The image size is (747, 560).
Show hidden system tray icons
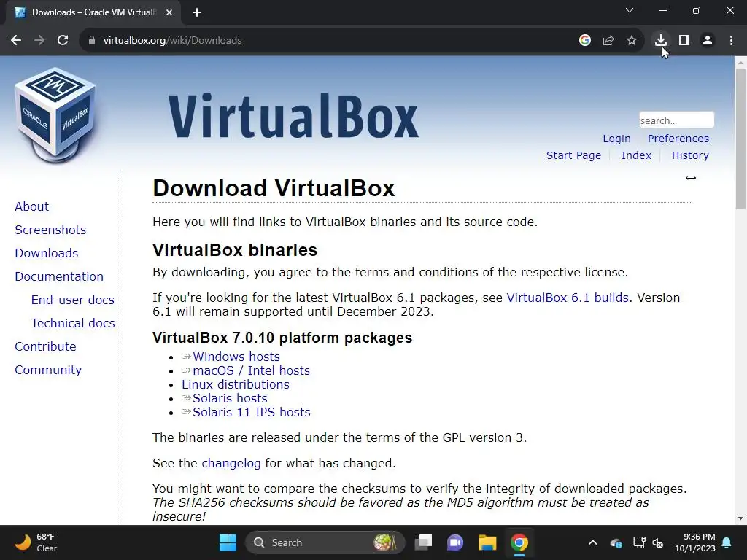[x=592, y=542]
